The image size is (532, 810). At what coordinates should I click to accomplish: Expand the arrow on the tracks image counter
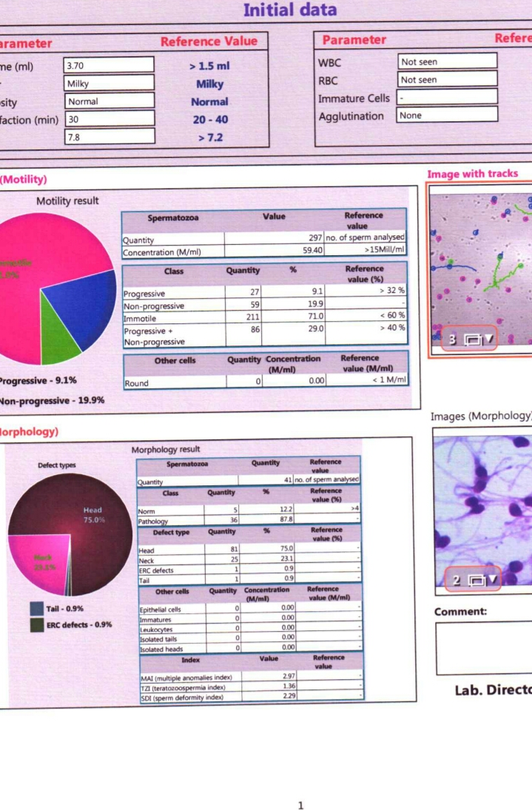click(488, 339)
